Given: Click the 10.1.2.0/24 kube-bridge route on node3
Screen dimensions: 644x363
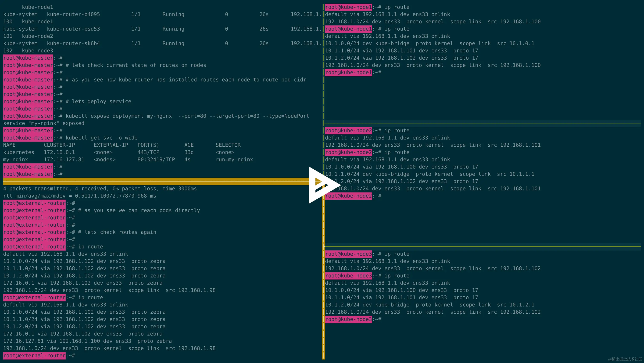Looking at the screenshot, I should [430, 304].
